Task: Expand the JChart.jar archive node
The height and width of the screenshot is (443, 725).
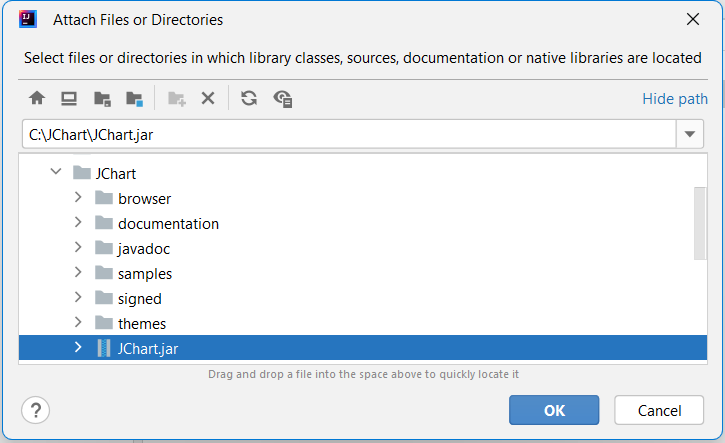Action: click(78, 347)
